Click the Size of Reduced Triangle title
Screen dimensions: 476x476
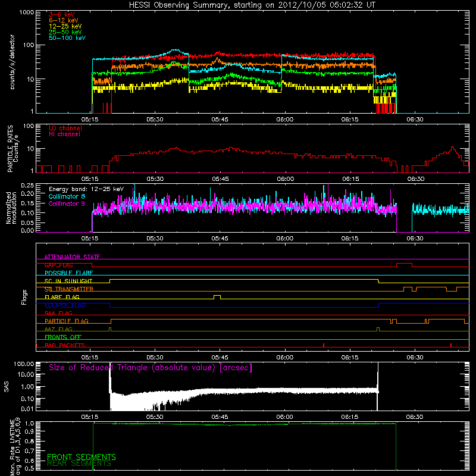point(151,368)
